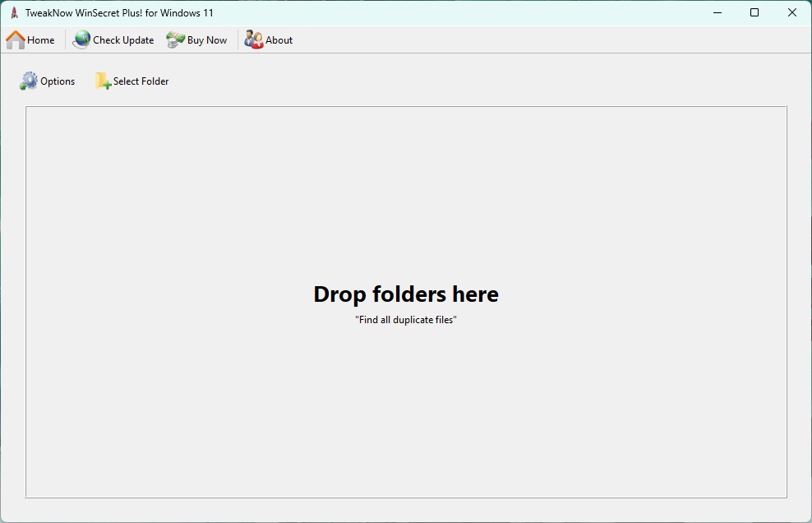Click the Buy Now money icon
This screenshot has width=812, height=523.
coord(175,39)
